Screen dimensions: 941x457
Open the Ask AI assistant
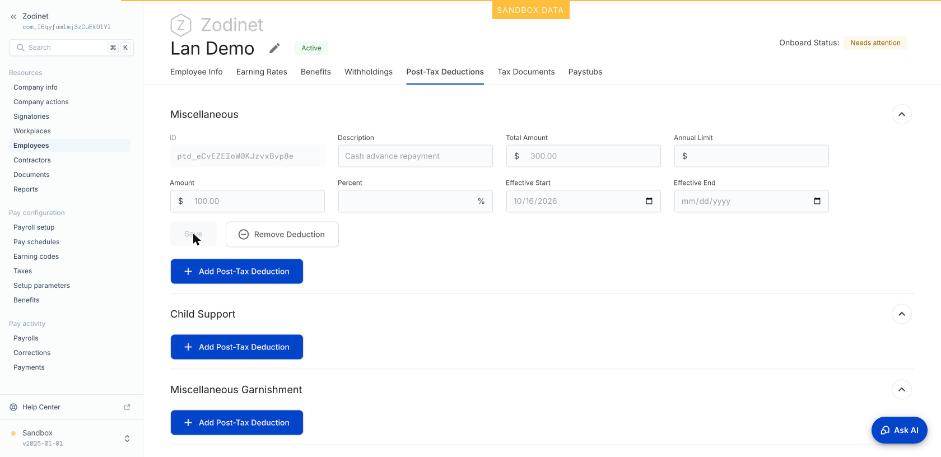coord(899,430)
